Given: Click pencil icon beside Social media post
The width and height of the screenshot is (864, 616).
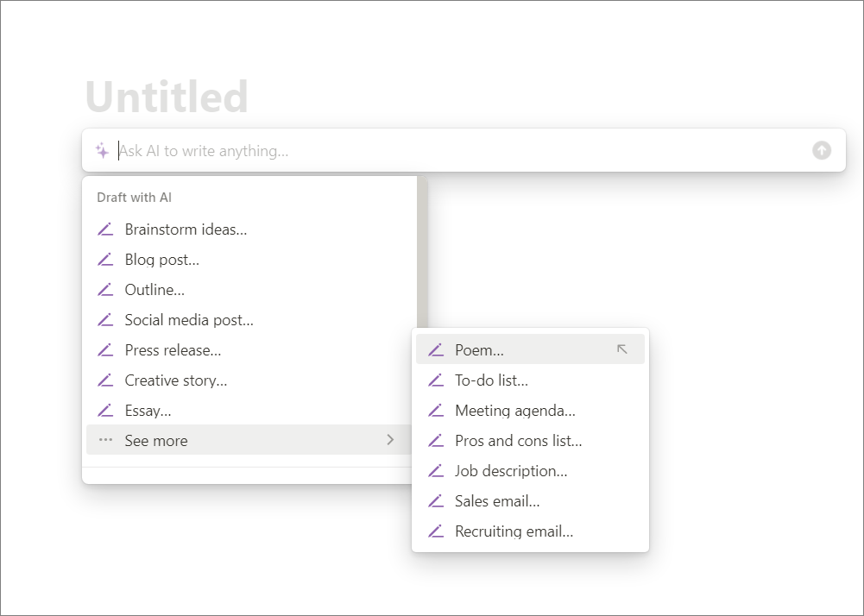Looking at the screenshot, I should (x=105, y=320).
